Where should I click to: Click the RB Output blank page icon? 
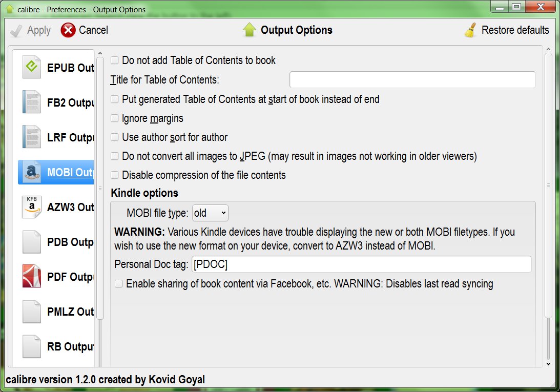coord(31,346)
